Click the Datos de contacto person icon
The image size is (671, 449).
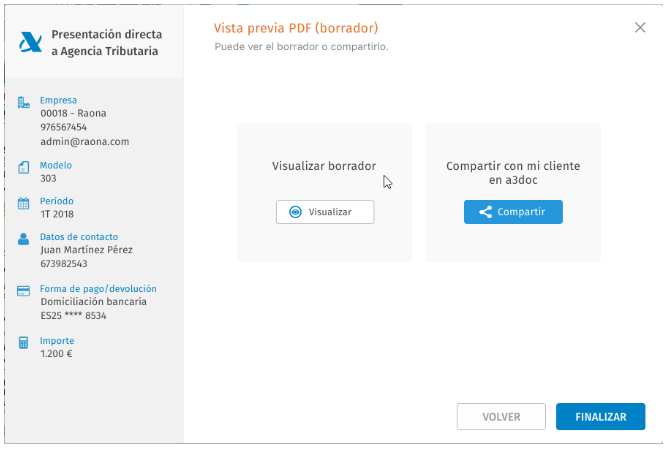point(24,239)
